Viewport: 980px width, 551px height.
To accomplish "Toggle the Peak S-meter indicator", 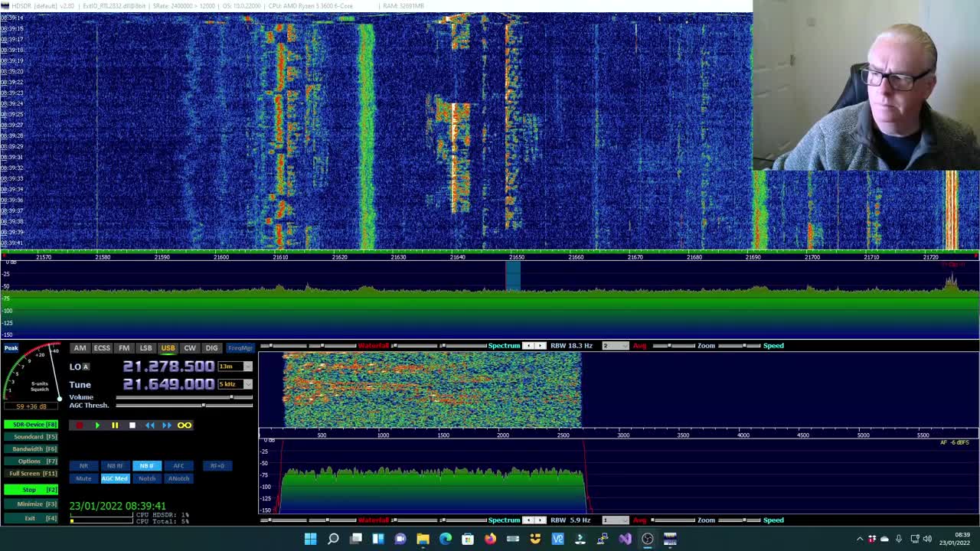I will point(11,348).
